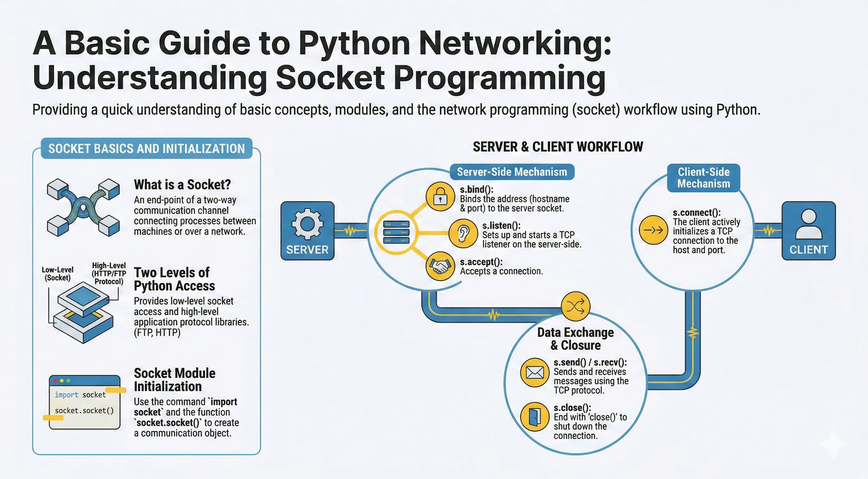Click the Data Exchange & Closure heading
Screen dimensions: 868x479
[x=576, y=339]
